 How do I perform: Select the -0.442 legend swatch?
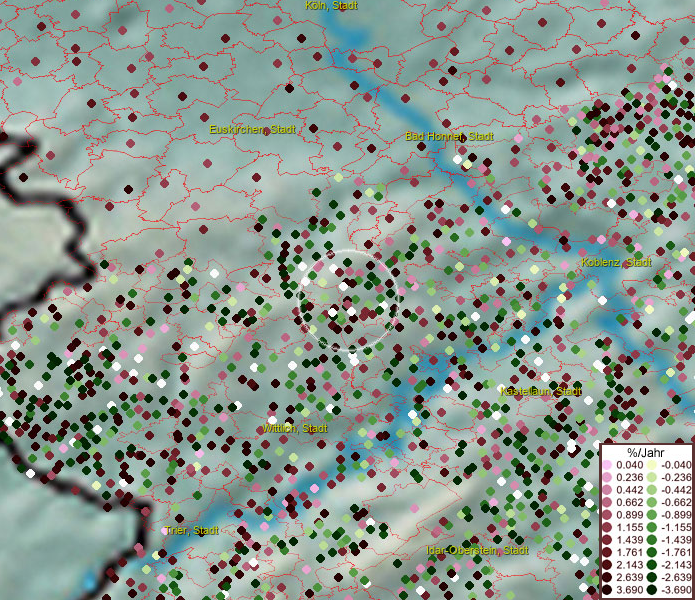(652, 490)
